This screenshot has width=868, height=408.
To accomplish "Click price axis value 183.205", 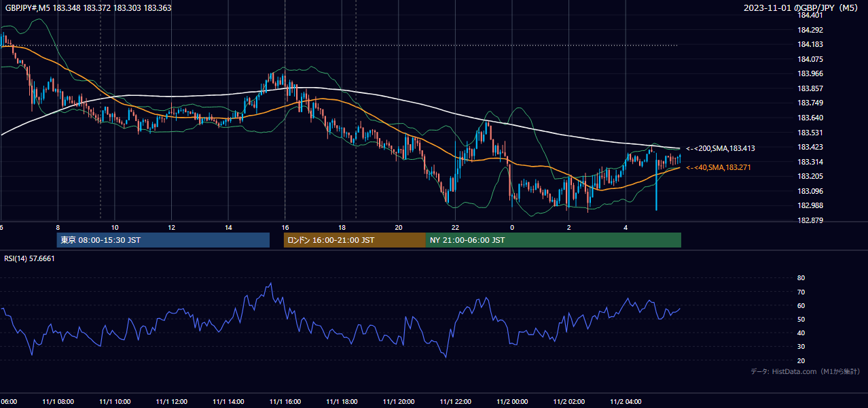I will tap(810, 176).
